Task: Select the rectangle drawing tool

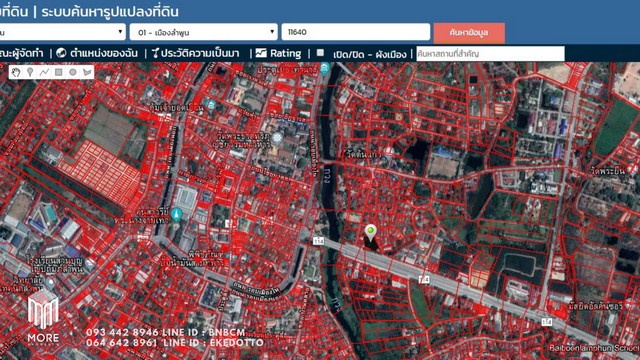Action: 59,72
